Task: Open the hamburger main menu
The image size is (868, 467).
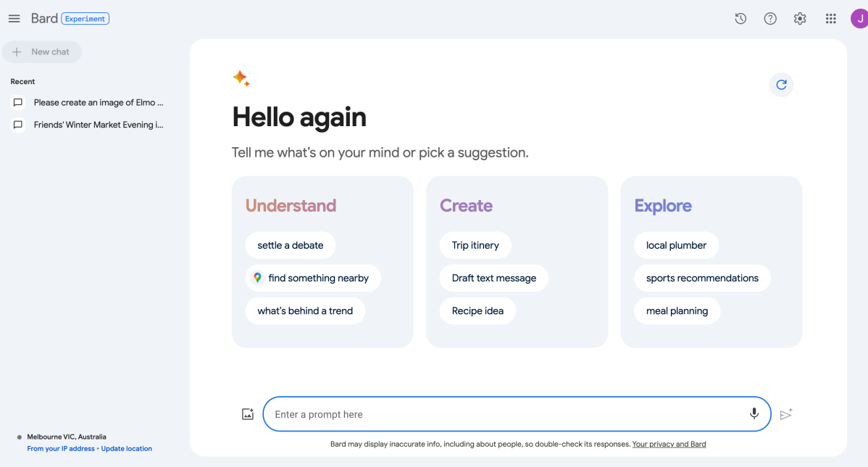Action: (14, 19)
